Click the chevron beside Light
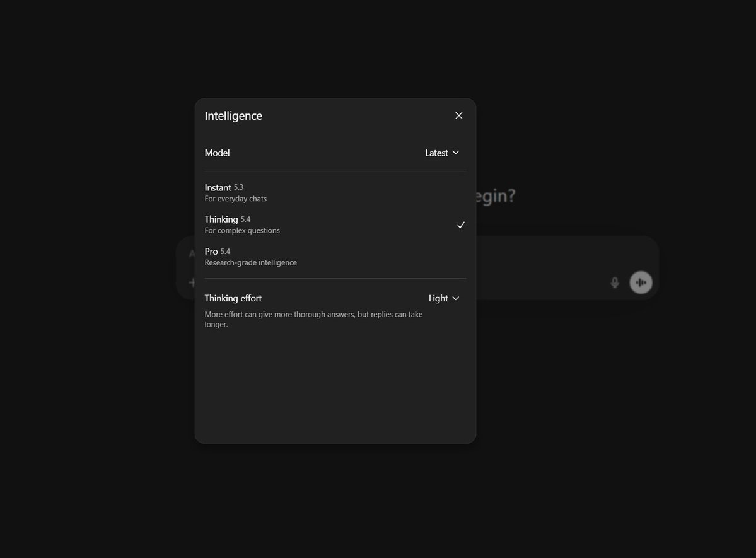This screenshot has width=756, height=558. [456, 298]
